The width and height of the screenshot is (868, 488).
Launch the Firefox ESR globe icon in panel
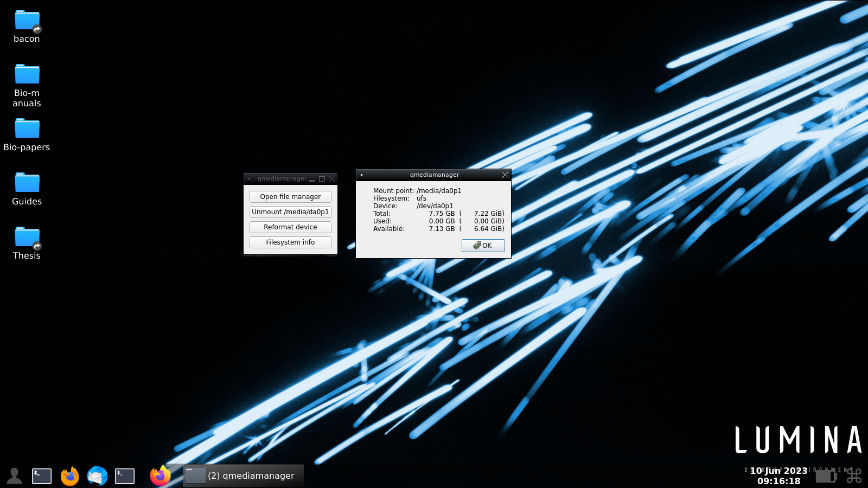tap(70, 476)
